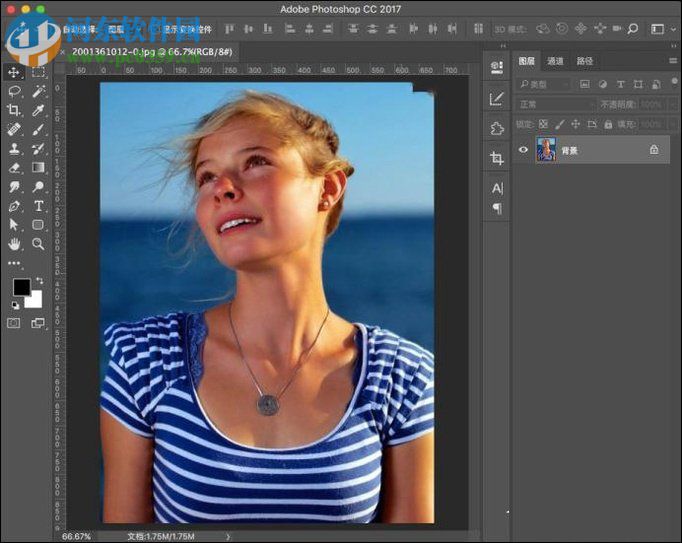Choose the Gradient tool
The height and width of the screenshot is (543, 682).
tap(38, 167)
